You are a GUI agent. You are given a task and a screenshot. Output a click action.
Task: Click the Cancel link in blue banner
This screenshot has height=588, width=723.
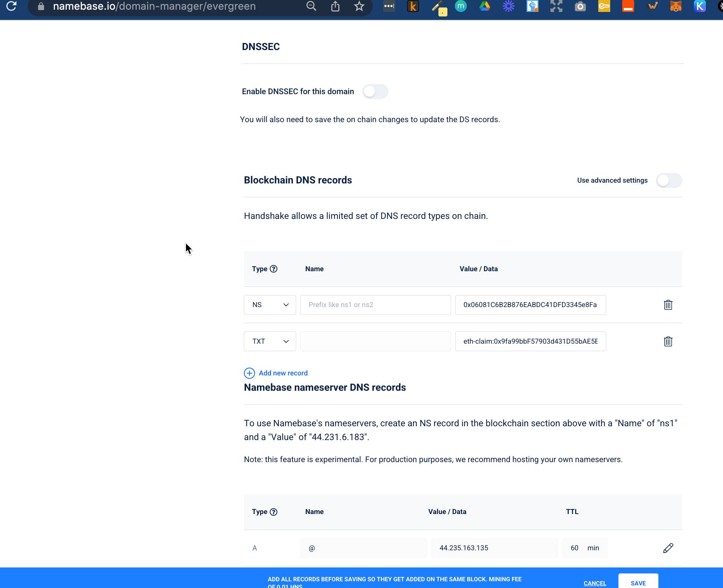595,583
